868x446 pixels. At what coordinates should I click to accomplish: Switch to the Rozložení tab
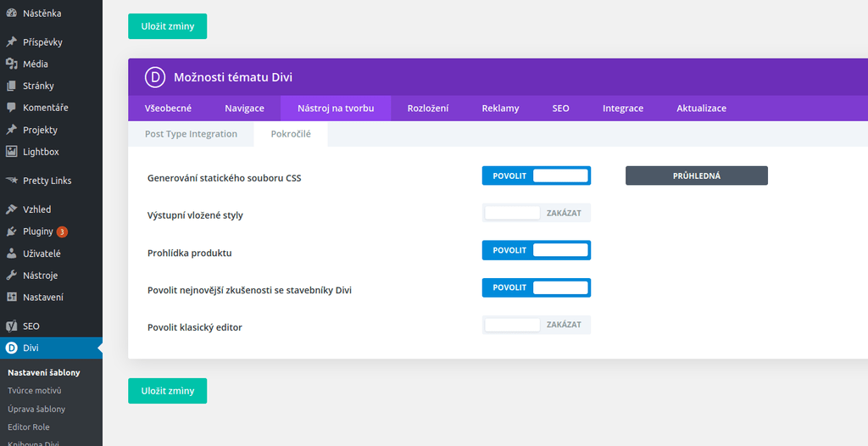coord(428,108)
